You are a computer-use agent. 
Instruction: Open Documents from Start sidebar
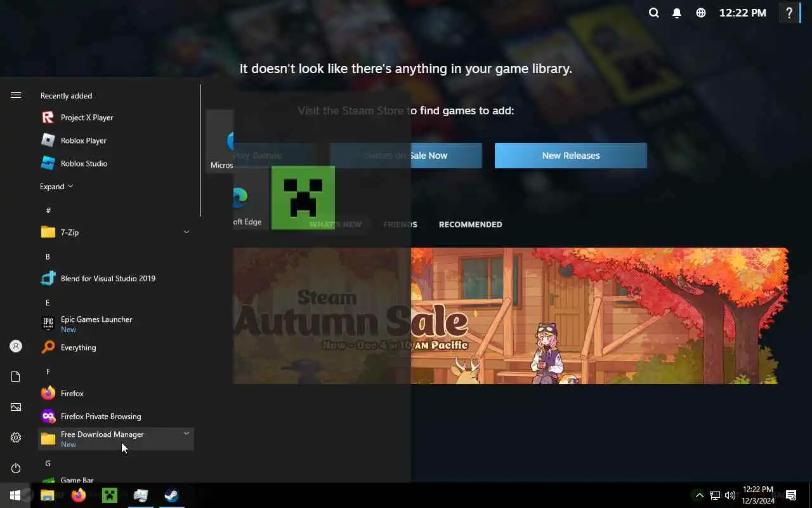pos(16,377)
